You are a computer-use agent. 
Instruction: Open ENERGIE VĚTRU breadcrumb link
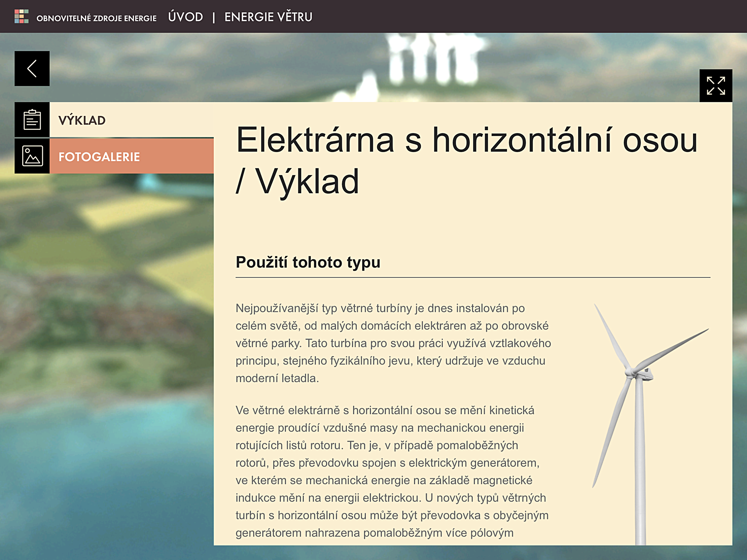tap(268, 17)
